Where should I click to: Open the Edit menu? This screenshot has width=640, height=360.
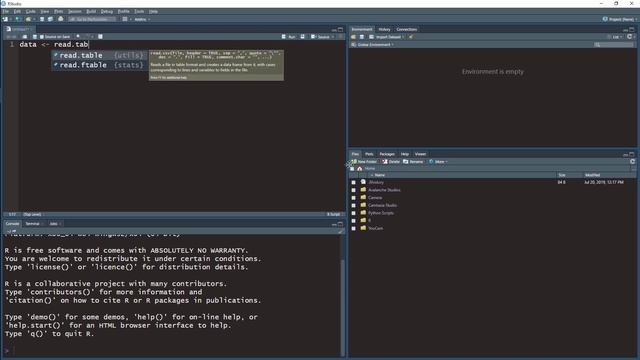[17, 11]
